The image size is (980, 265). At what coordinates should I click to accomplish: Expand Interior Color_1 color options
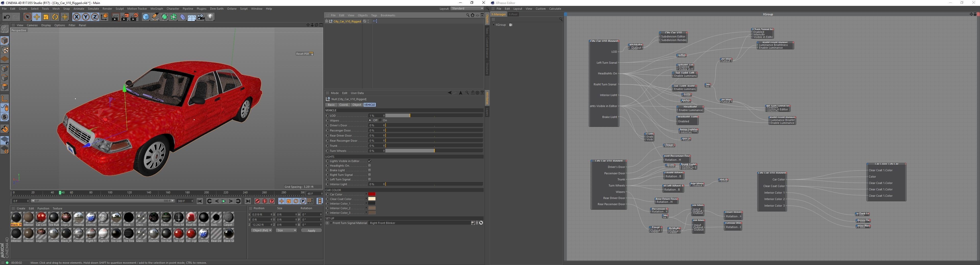tap(367, 204)
